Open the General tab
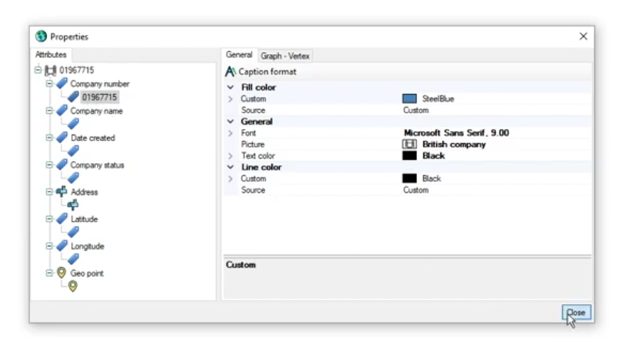630x364 pixels. [239, 55]
